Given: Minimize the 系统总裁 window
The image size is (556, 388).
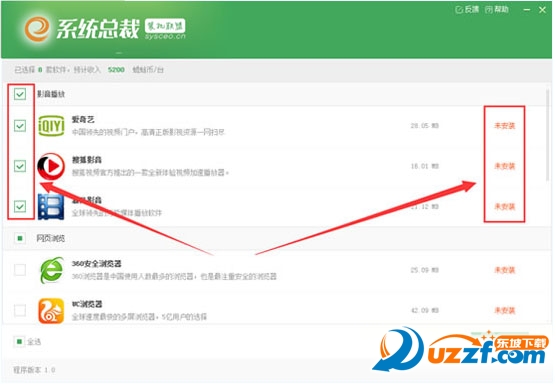Looking at the screenshot, I should pos(527,10).
